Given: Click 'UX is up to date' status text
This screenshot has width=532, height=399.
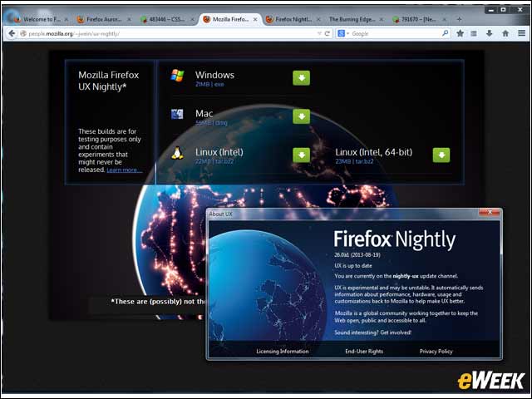Looking at the screenshot, I should coord(352,266).
